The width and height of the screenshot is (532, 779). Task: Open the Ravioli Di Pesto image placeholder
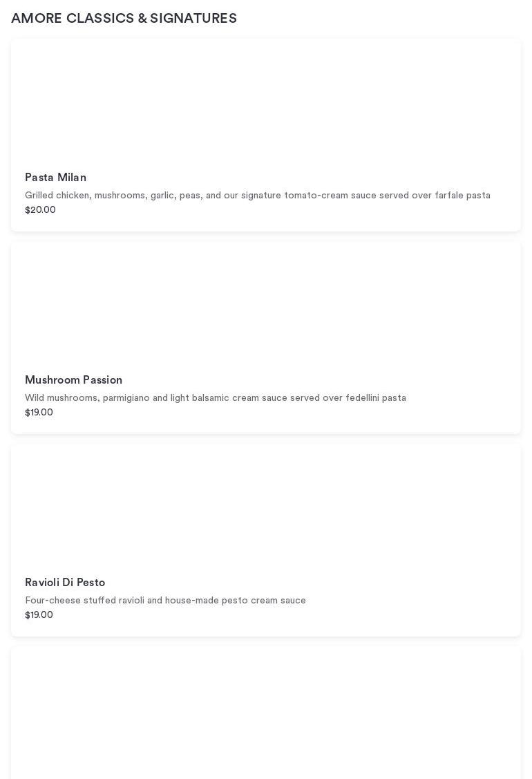click(x=266, y=507)
